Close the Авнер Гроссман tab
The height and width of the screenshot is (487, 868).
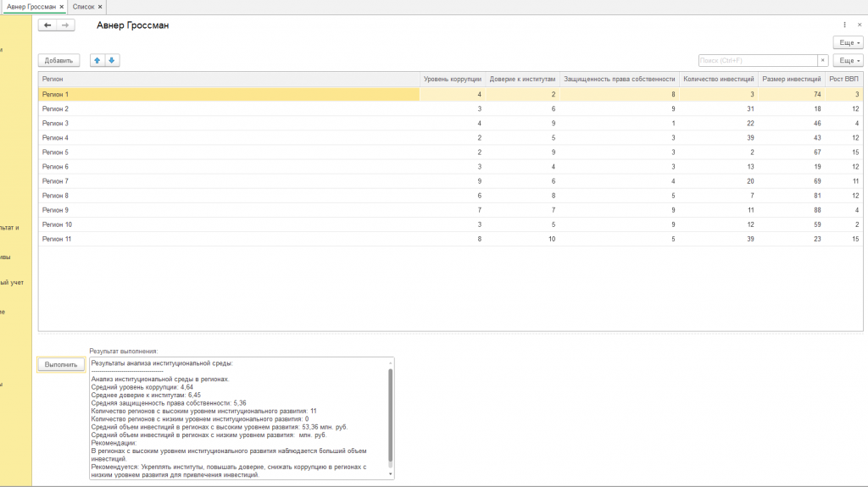point(61,7)
